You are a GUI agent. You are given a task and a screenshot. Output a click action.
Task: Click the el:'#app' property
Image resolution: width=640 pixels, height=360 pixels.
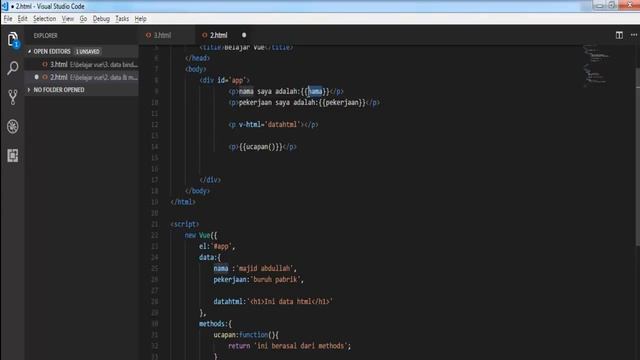217,246
